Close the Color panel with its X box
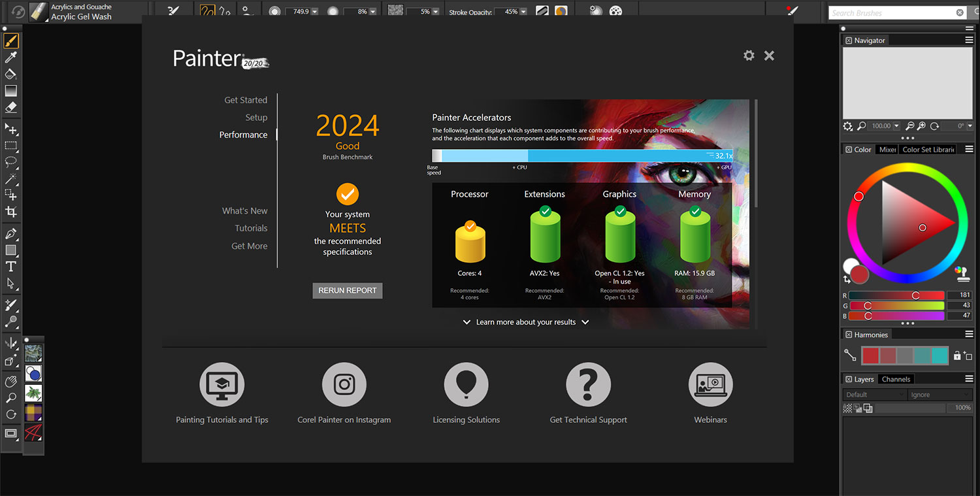The height and width of the screenshot is (496, 980). (848, 150)
